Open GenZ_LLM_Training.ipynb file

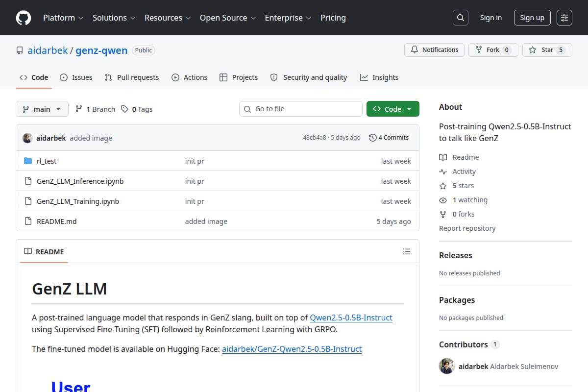pos(78,201)
